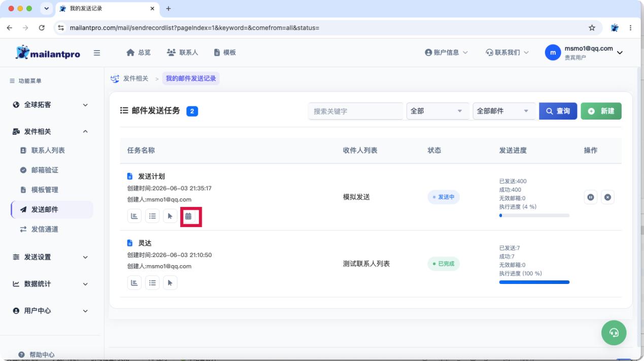Reload the page

point(42,28)
